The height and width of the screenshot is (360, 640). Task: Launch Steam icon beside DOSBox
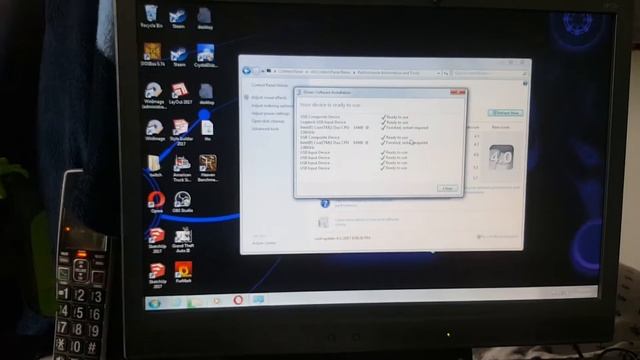coord(179,56)
